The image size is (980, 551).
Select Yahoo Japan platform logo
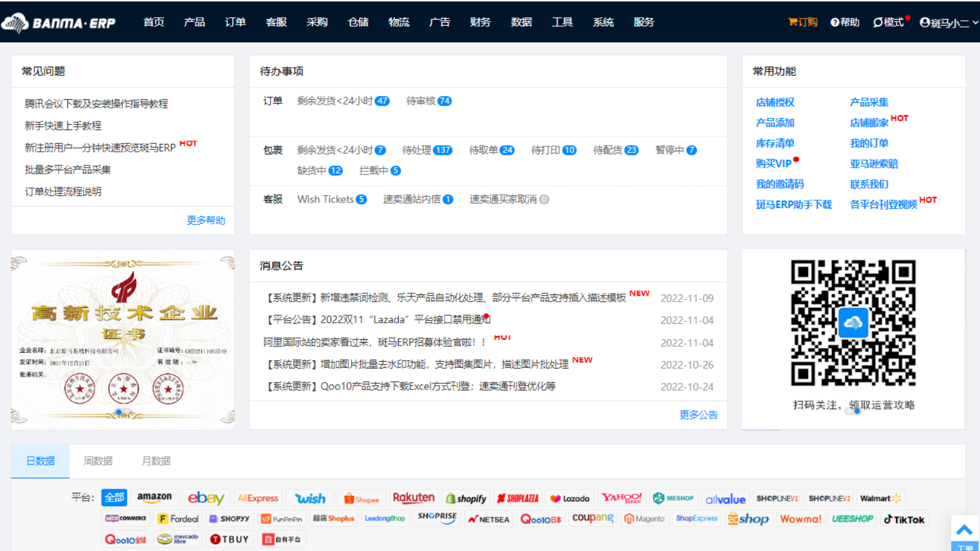[621, 498]
